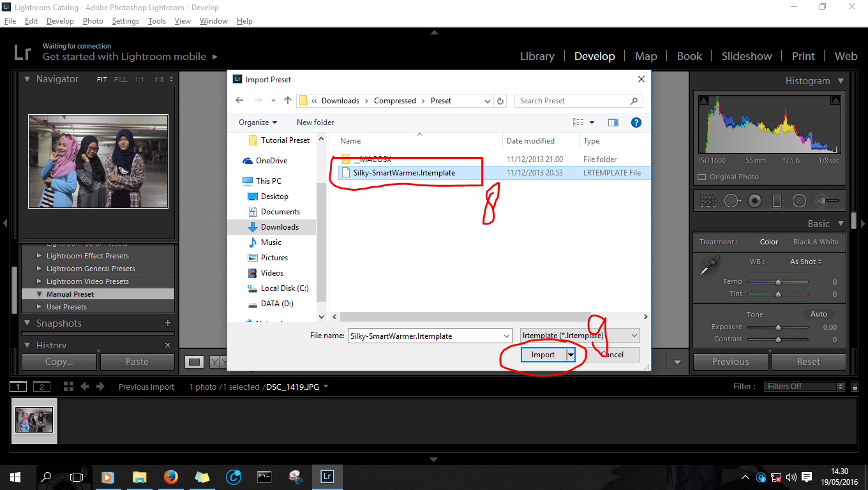The height and width of the screenshot is (490, 868).
Task: Switch to the Slideshow module
Action: click(747, 56)
